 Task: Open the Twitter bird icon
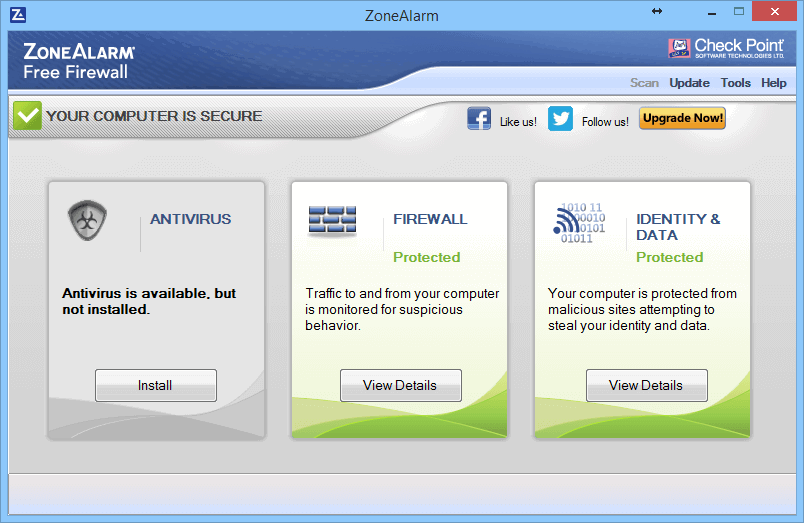560,118
